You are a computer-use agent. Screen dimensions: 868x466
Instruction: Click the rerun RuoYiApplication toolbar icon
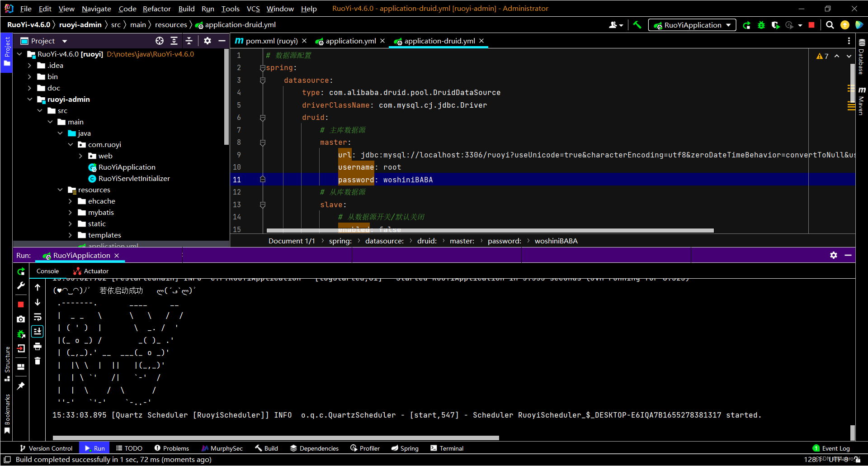click(747, 25)
